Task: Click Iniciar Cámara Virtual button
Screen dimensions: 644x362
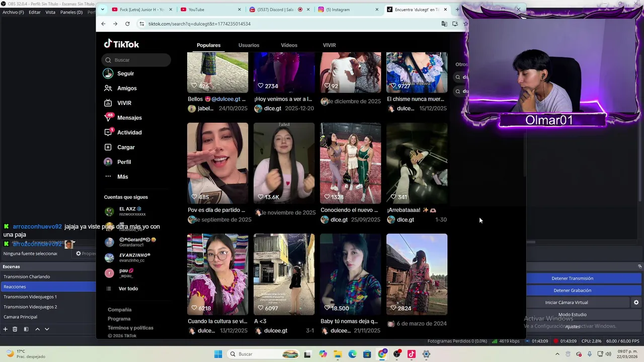Action: (567, 302)
